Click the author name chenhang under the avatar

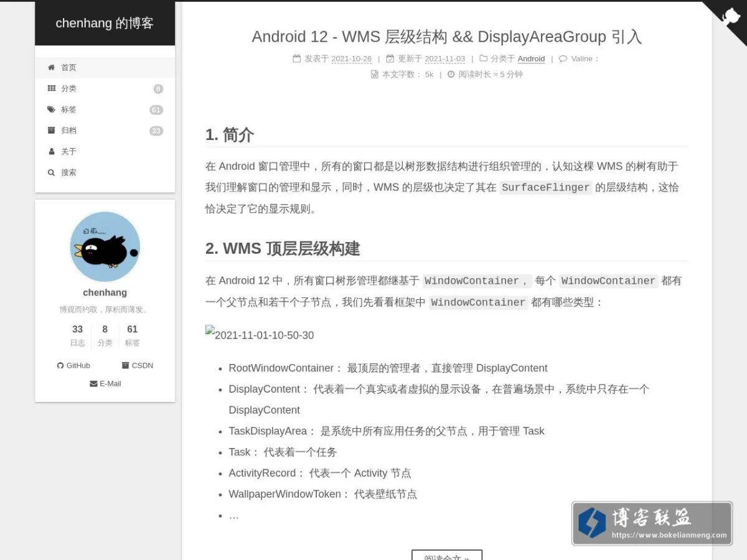coord(105,292)
